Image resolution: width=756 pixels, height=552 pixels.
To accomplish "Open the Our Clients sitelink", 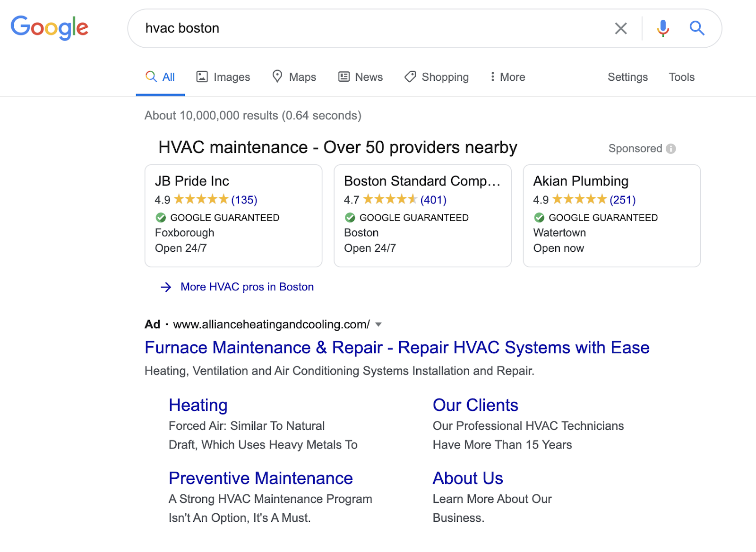I will tap(475, 405).
